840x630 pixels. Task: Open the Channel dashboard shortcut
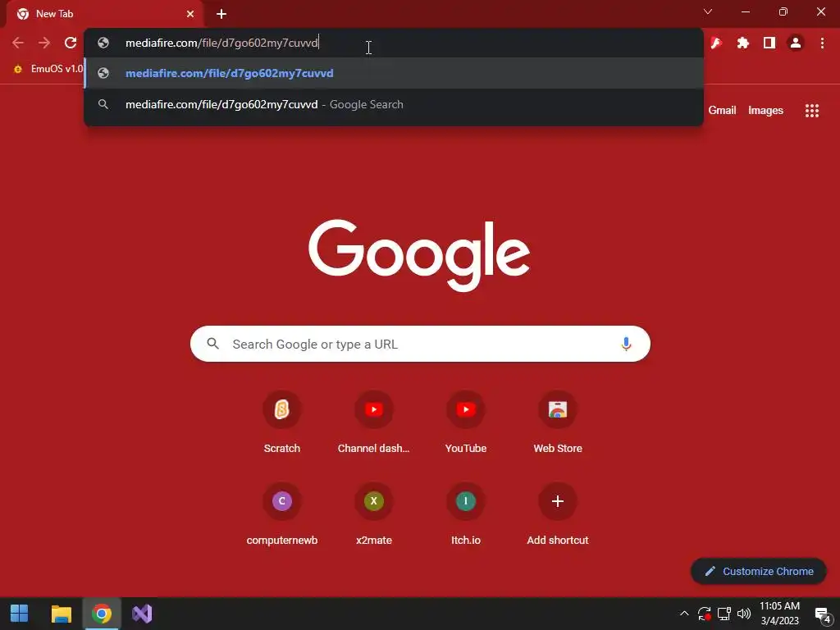click(373, 422)
